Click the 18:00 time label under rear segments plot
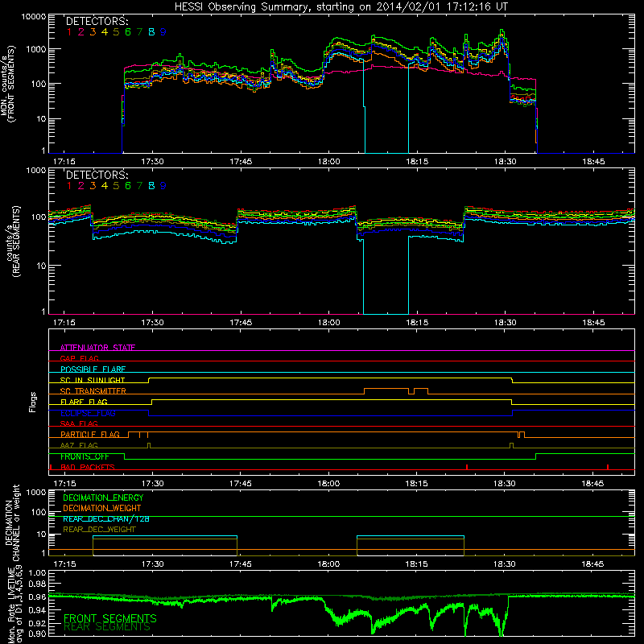Viewport: 644px width, 644px height. tap(328, 323)
